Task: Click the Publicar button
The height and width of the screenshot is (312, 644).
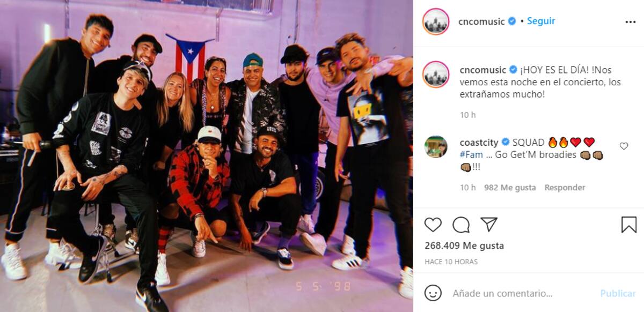Action: pos(618,293)
